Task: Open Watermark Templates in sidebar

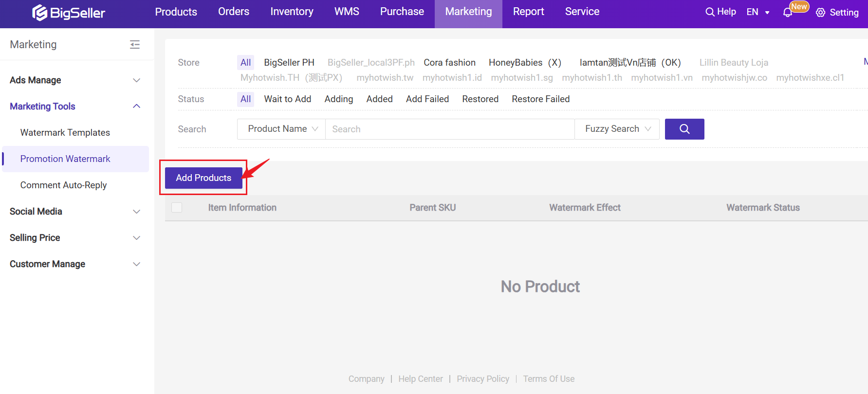Action: coord(65,133)
